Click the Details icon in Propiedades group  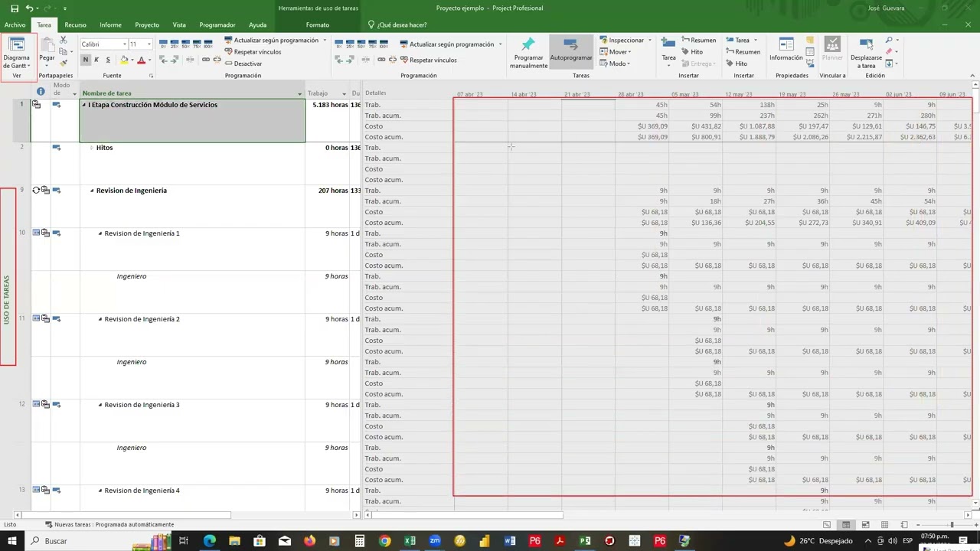pos(810,51)
